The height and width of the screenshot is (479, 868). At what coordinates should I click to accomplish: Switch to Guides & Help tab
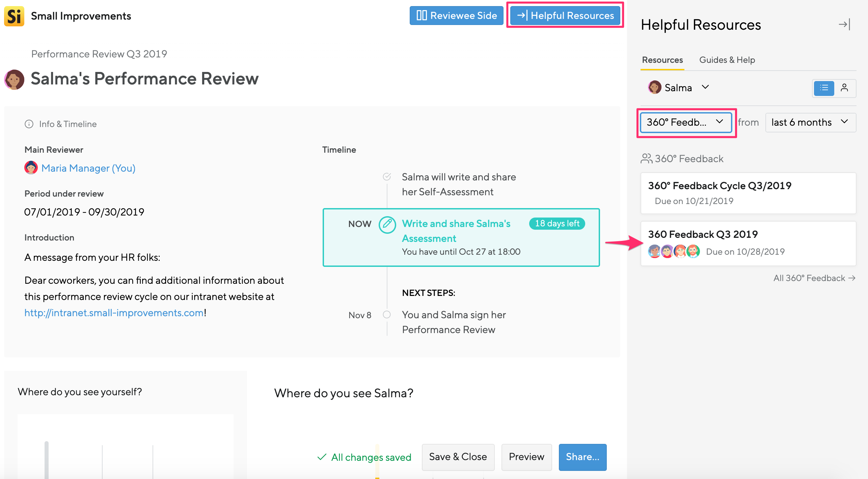pos(727,60)
